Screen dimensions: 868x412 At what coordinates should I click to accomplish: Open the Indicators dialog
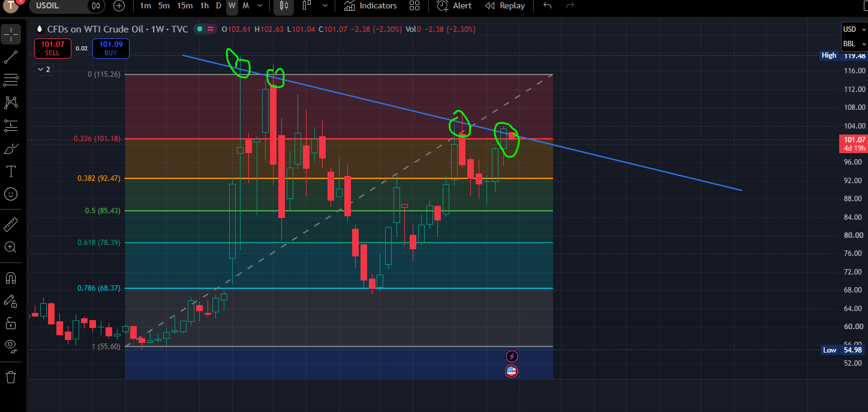pyautogui.click(x=371, y=6)
